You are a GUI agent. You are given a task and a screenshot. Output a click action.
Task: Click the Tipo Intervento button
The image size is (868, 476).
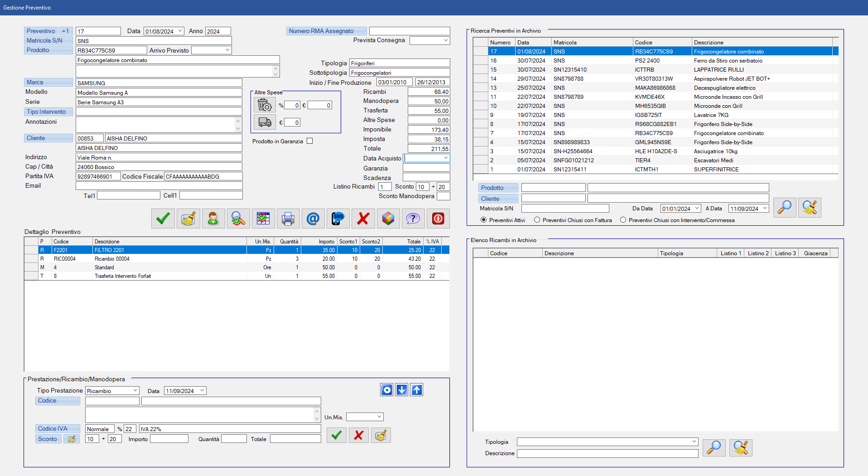48,112
